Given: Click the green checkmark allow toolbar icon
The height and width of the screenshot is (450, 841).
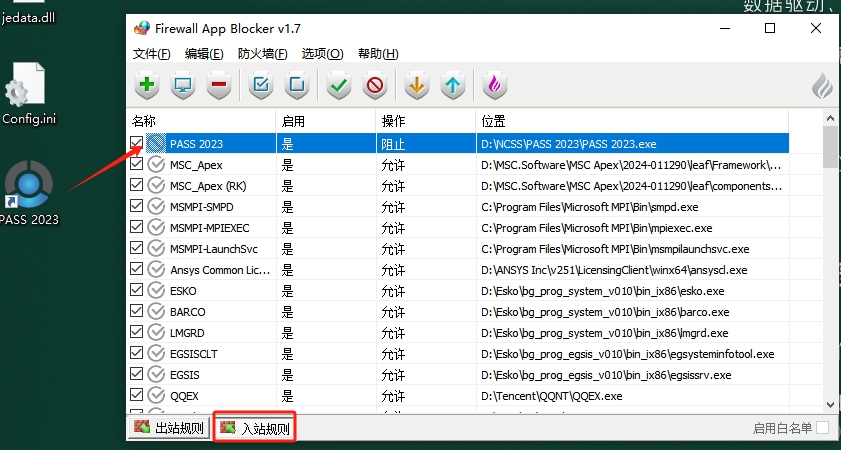Looking at the screenshot, I should click(338, 85).
